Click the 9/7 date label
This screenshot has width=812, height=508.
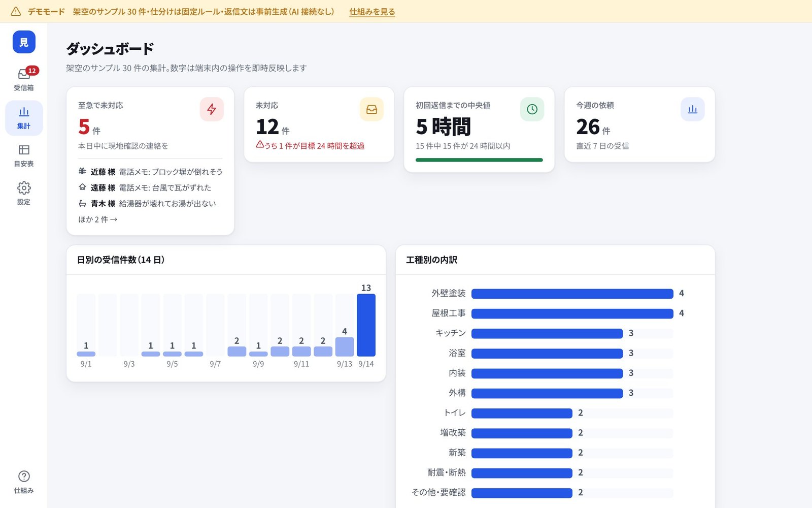pyautogui.click(x=215, y=364)
